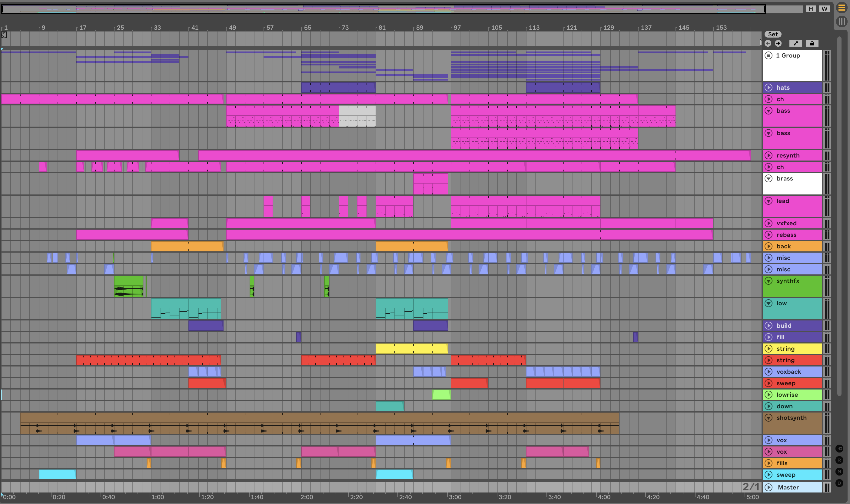Click the 1 Group fold icon

pos(769,55)
